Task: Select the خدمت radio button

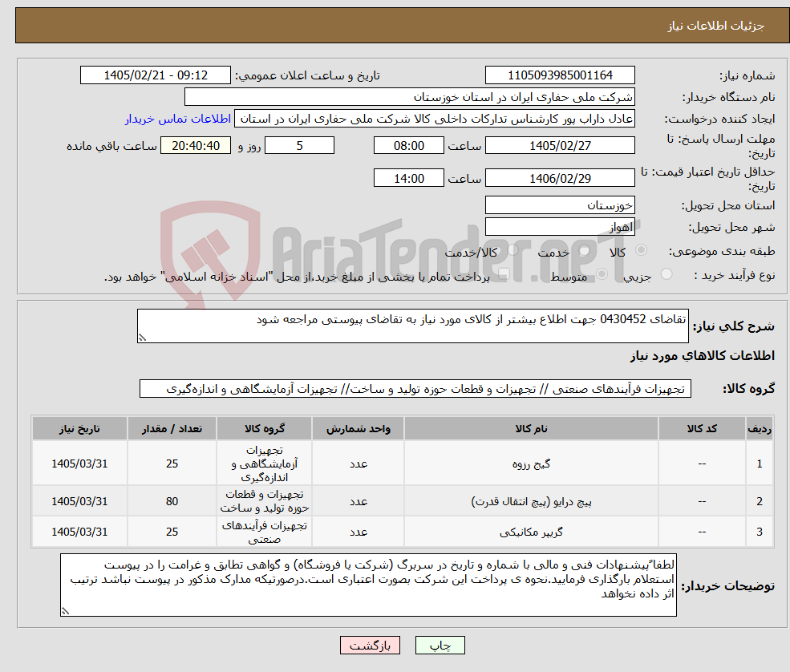Action: [585, 250]
